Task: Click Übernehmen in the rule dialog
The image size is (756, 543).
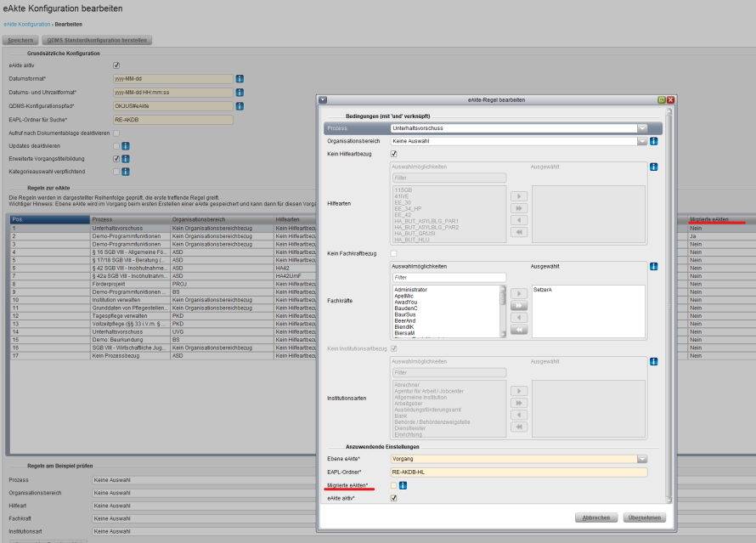Action: click(x=645, y=518)
